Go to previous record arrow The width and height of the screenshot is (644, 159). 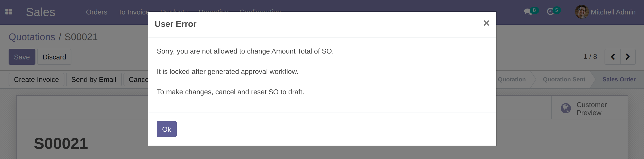pos(613,57)
